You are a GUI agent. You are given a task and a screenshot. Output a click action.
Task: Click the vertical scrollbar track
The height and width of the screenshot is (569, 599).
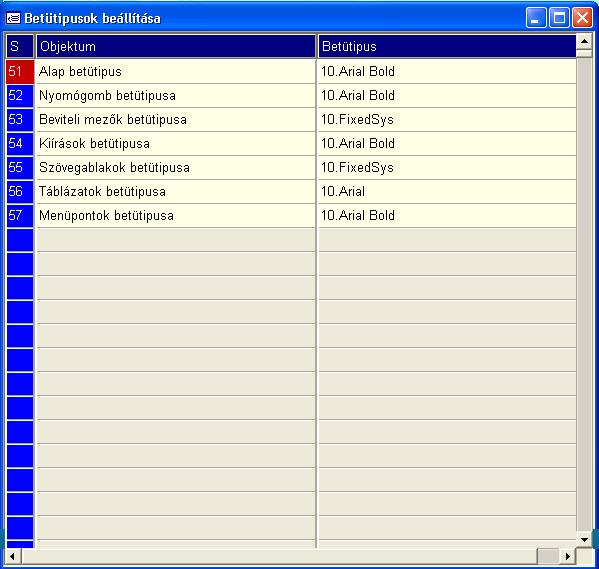click(584, 294)
